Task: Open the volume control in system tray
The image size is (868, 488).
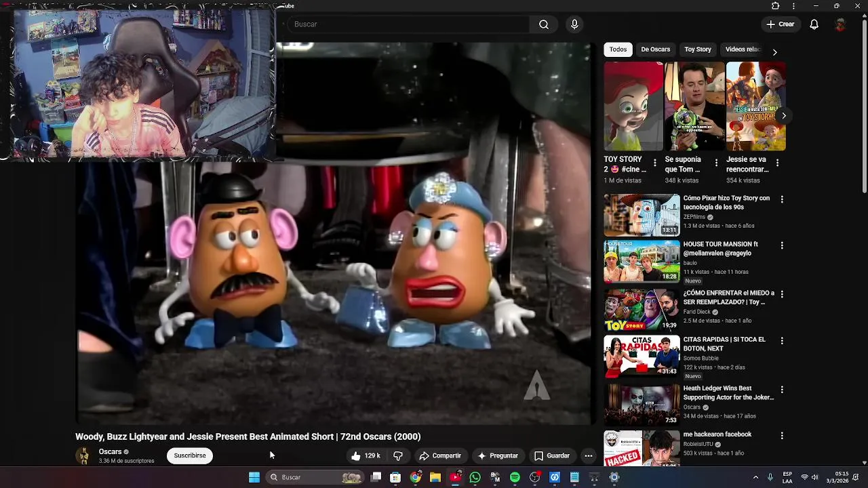Action: pyautogui.click(x=814, y=477)
